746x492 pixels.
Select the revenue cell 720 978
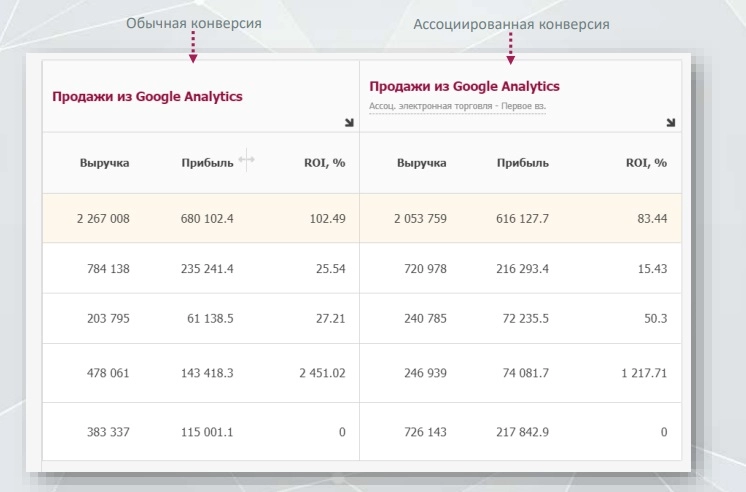pyautogui.click(x=425, y=269)
